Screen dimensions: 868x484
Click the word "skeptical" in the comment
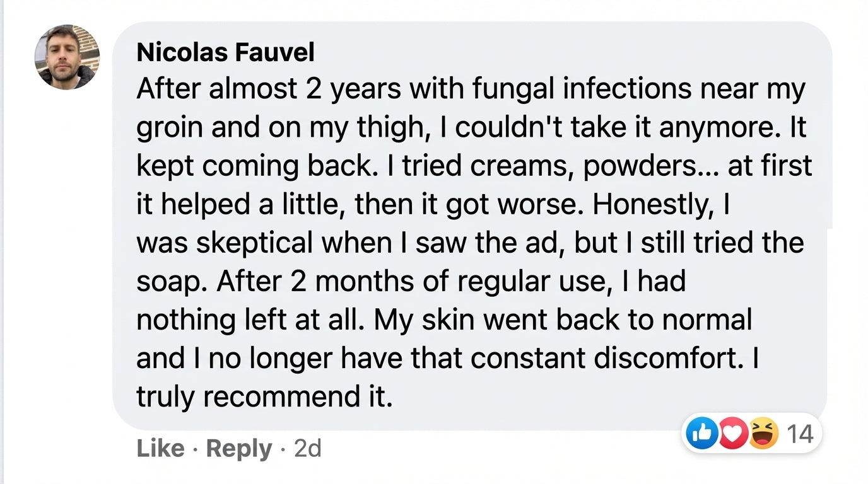255,243
